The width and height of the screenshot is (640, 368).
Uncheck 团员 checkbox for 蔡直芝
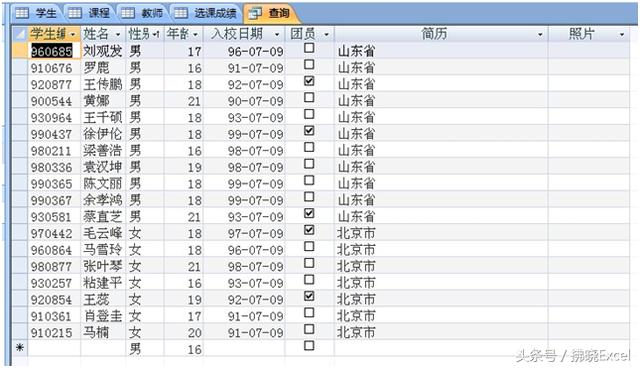[x=309, y=213]
